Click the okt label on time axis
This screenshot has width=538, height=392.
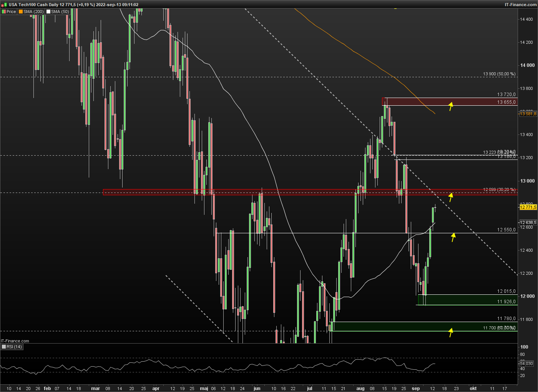[473, 389]
